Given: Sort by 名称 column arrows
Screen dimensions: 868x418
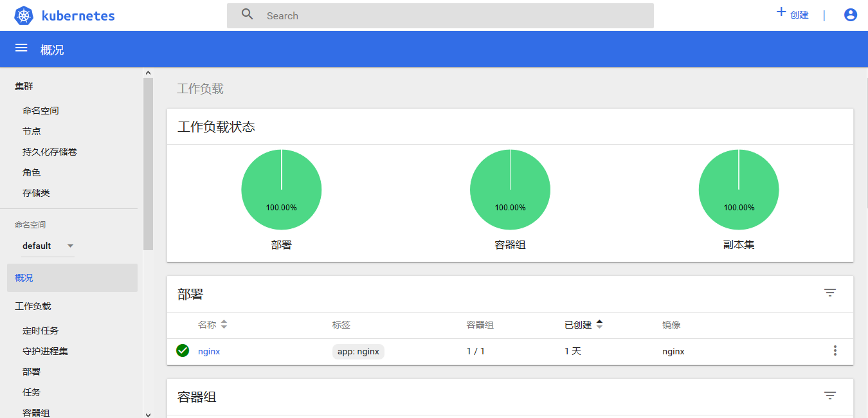Looking at the screenshot, I should (x=224, y=325).
